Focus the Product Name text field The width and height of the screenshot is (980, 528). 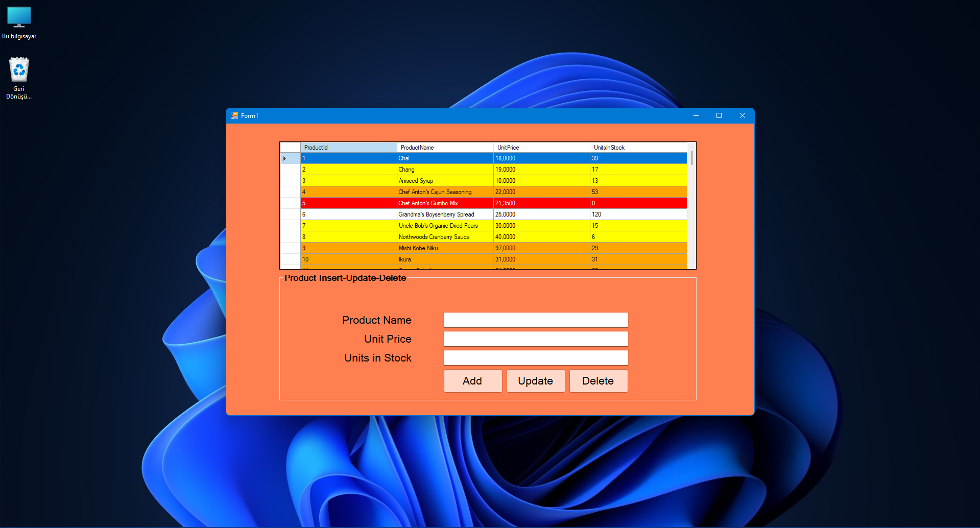click(535, 320)
